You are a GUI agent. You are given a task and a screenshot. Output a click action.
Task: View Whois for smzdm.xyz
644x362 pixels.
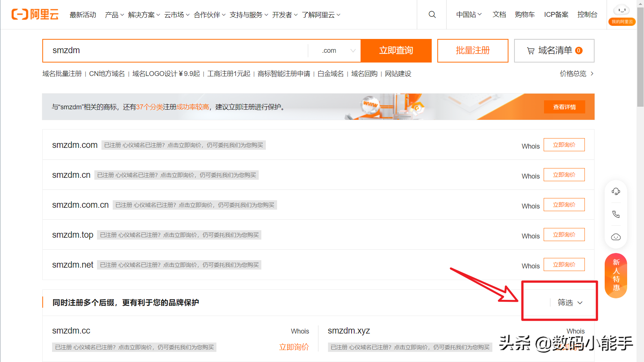click(x=575, y=331)
